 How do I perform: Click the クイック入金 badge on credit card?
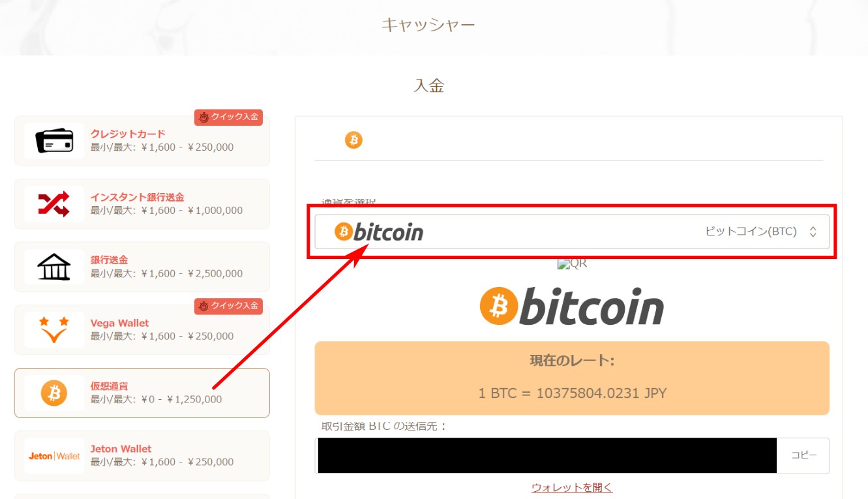tap(228, 117)
